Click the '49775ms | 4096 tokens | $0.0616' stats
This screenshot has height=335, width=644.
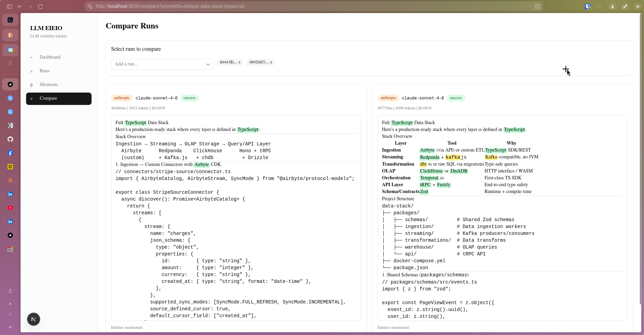404,108
